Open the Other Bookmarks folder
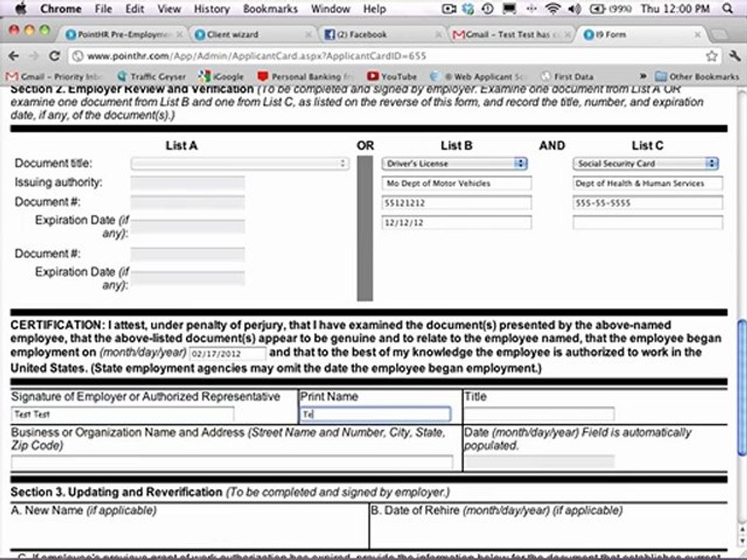The width and height of the screenshot is (747, 560). coord(697,76)
